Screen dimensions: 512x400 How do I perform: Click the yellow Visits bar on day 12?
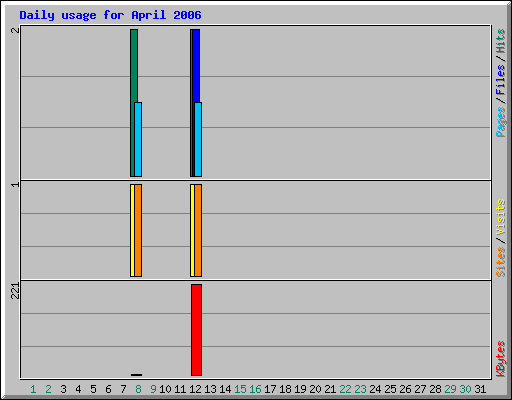pyautogui.click(x=192, y=230)
